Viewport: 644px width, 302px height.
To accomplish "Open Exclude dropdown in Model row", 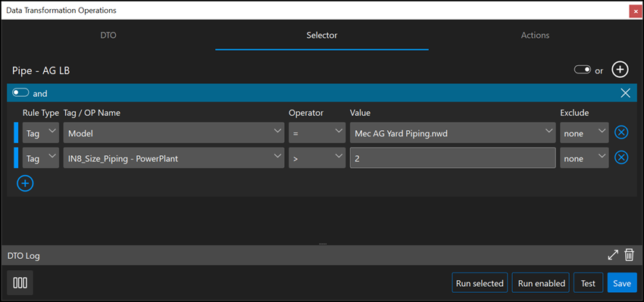I will click(584, 132).
